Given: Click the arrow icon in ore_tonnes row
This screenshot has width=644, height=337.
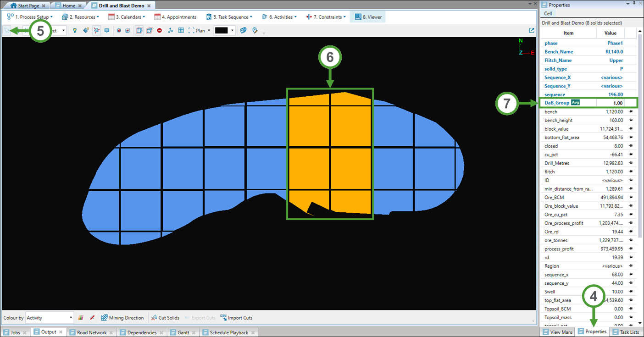Looking at the screenshot, I should tap(631, 240).
